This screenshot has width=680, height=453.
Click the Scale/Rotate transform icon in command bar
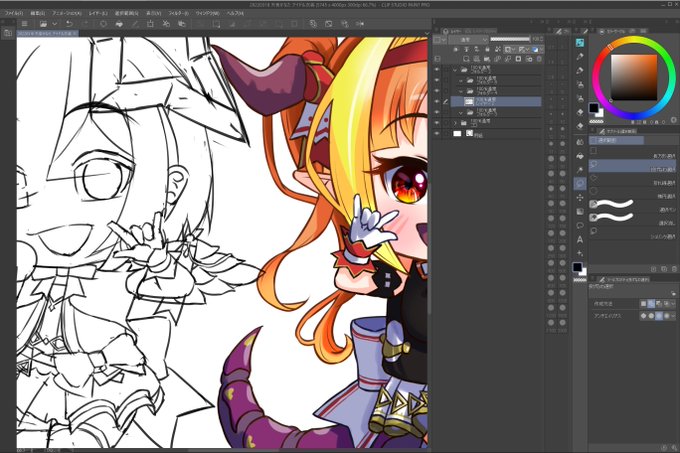[x=150, y=24]
